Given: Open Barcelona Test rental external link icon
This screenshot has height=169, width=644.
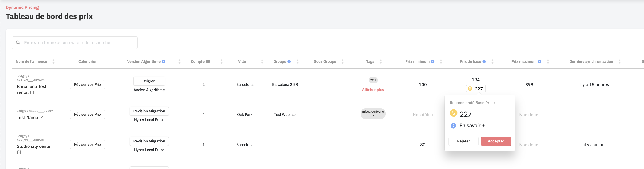Looking at the screenshot, I should click(x=32, y=92).
